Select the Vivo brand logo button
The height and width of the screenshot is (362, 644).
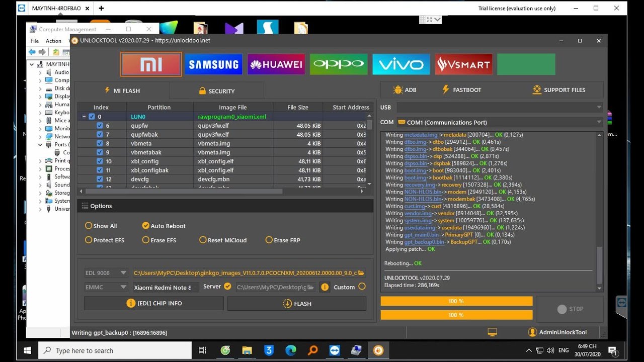401,64
